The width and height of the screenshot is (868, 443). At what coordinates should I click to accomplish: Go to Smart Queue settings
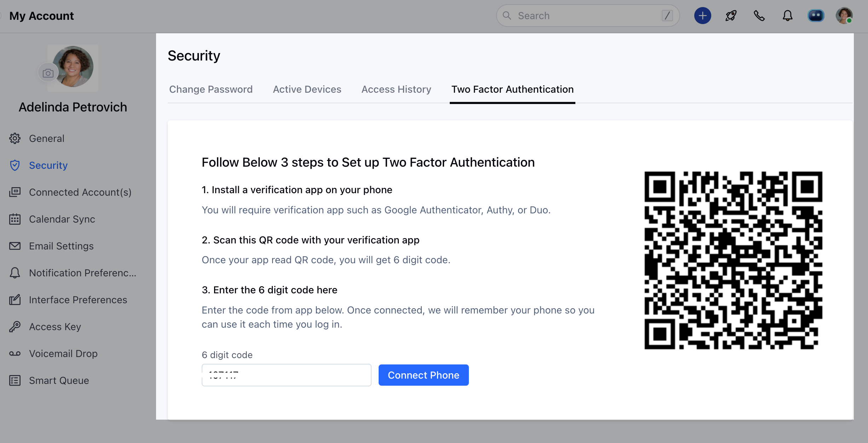(x=59, y=380)
